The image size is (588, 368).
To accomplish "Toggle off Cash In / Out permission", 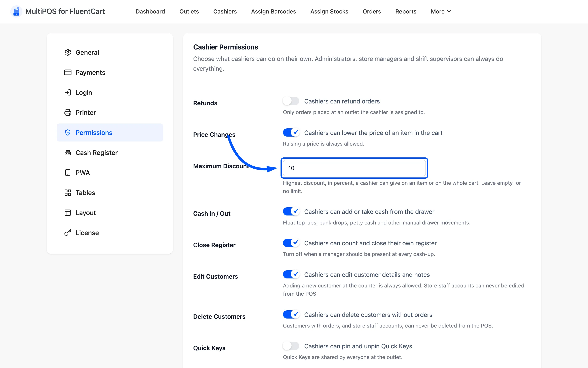I will tap(291, 212).
